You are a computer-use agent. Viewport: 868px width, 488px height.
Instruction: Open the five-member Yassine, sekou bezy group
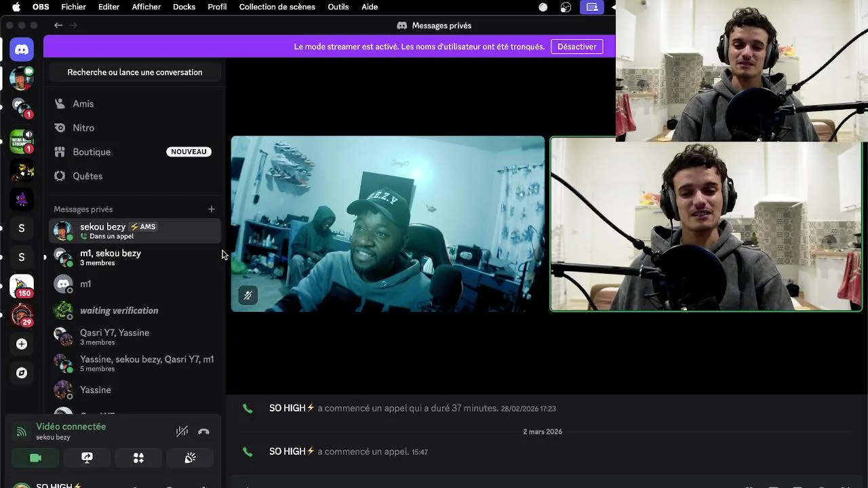135,363
